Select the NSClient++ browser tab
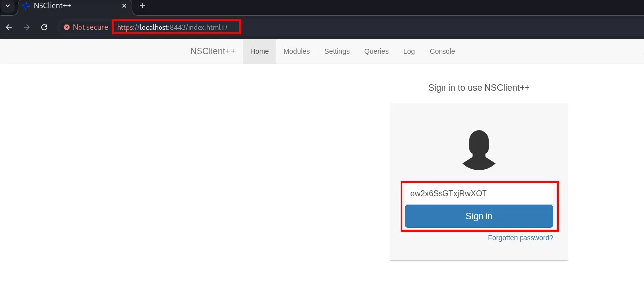The width and height of the screenshot is (644, 286). (75, 6)
